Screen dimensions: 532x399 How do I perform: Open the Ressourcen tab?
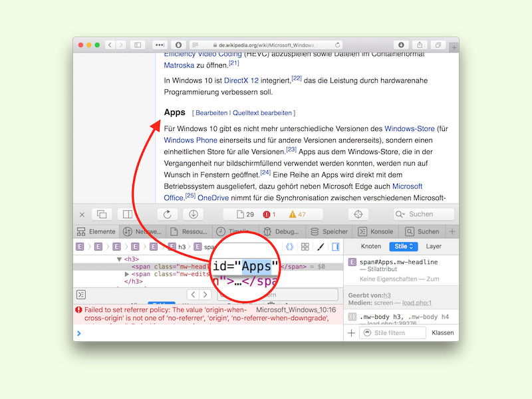pos(189,231)
